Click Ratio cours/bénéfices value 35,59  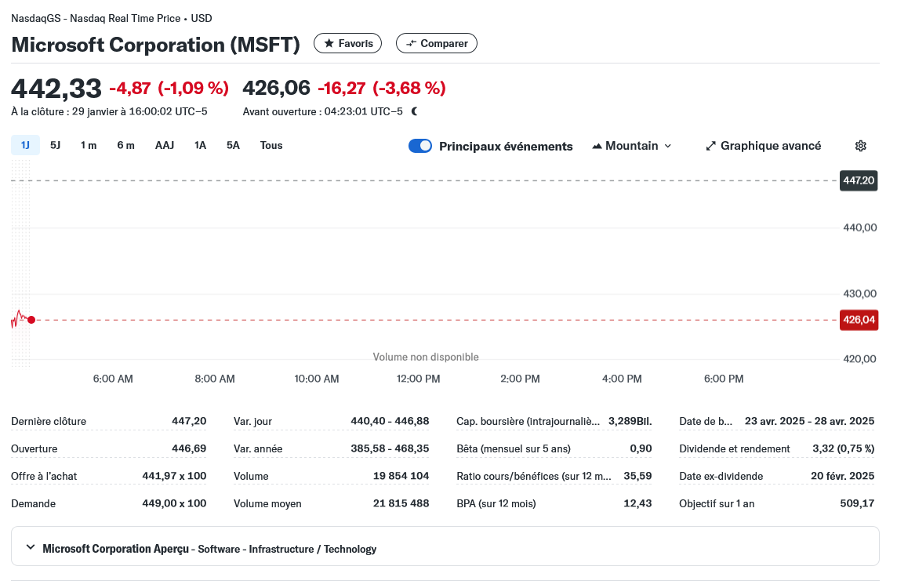coord(637,476)
